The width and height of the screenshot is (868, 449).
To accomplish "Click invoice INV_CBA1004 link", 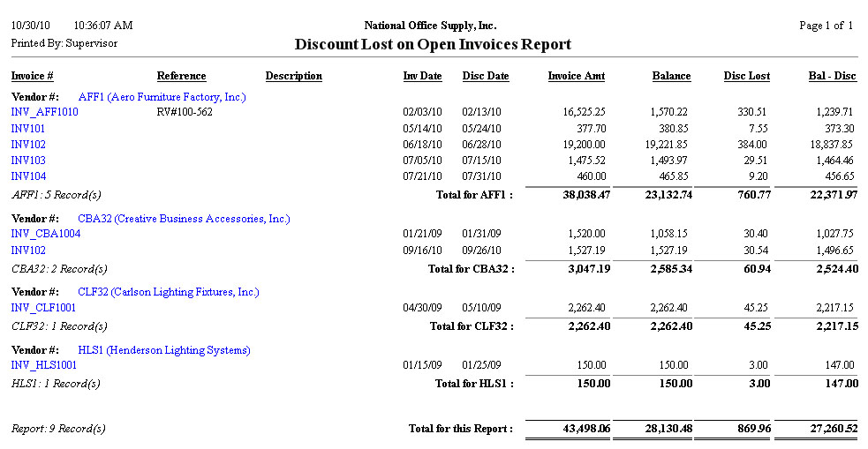I will (46, 234).
